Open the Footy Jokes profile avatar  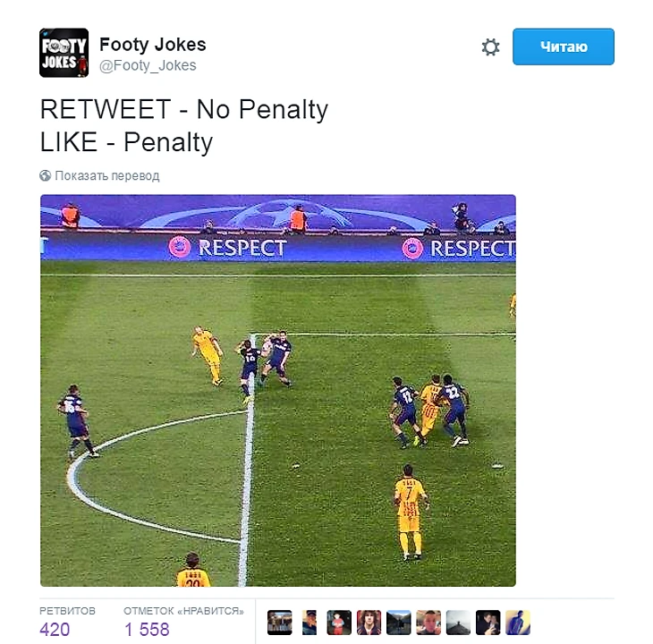(x=64, y=53)
